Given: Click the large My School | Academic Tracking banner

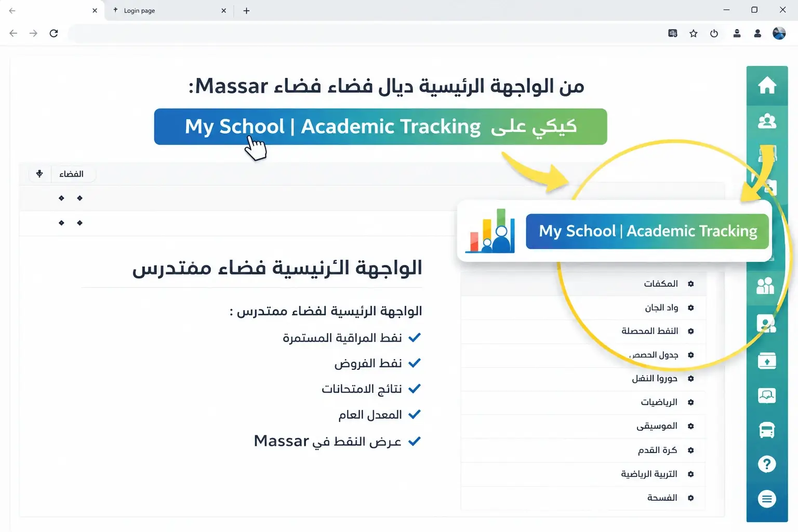Looking at the screenshot, I should coord(380,127).
